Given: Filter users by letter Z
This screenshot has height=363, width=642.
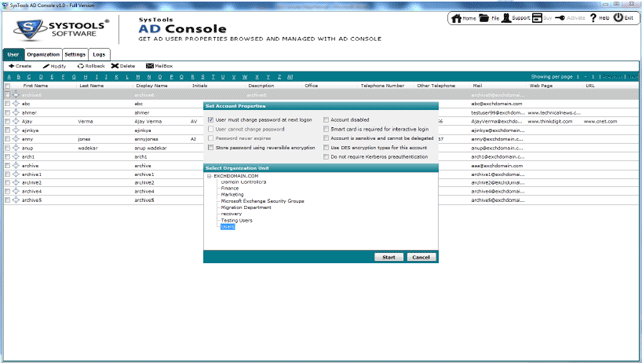Looking at the screenshot, I should 279,77.
